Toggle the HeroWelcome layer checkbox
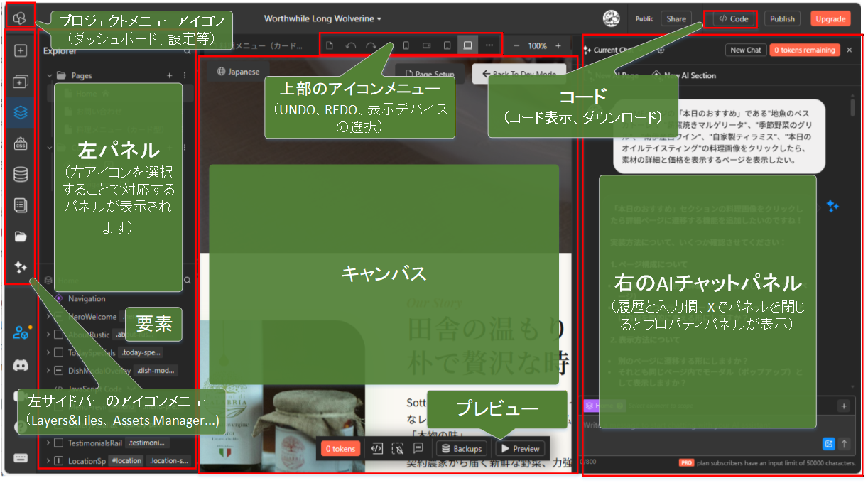868x483 pixels. 60,317
